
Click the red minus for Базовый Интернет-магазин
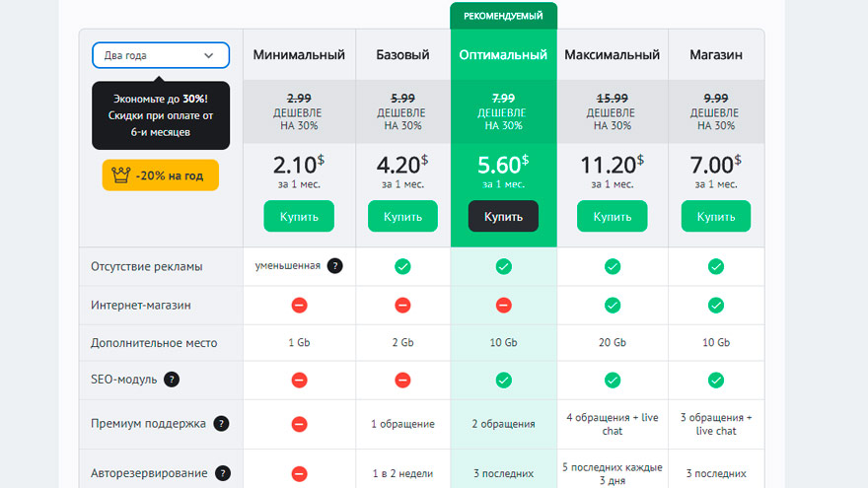coord(402,305)
